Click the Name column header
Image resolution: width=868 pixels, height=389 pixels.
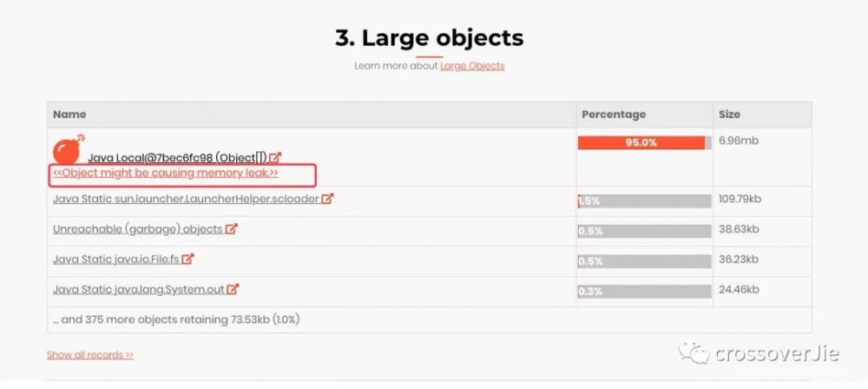[69, 115]
